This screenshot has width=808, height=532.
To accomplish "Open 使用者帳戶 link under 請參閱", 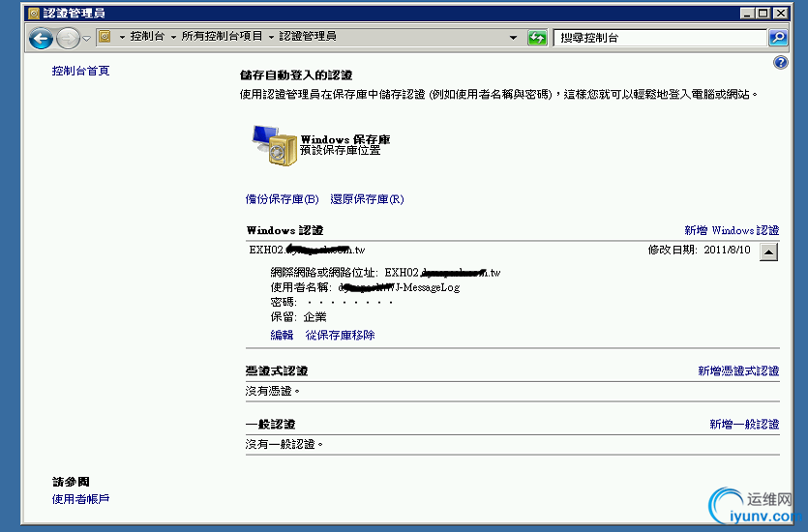I will click(81, 499).
